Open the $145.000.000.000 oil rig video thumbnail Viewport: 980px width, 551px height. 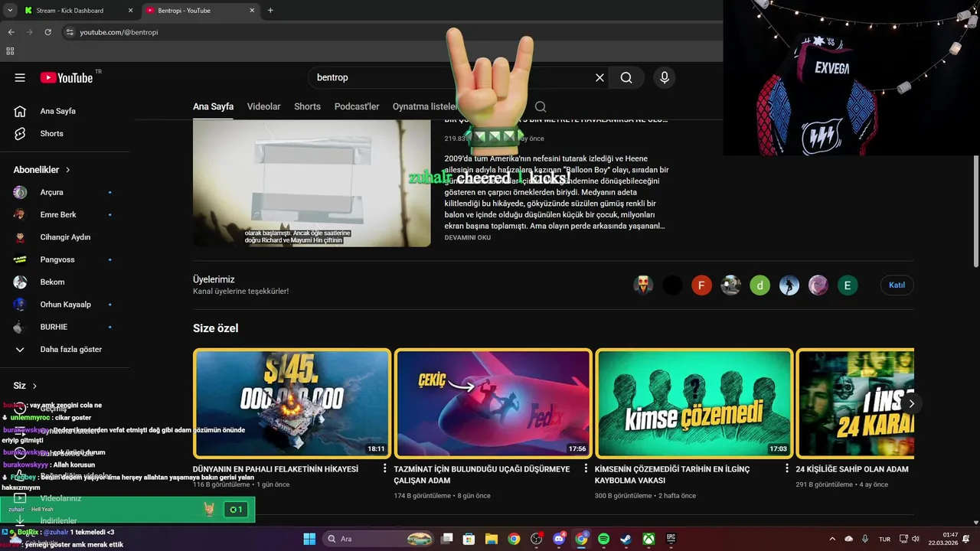click(292, 403)
